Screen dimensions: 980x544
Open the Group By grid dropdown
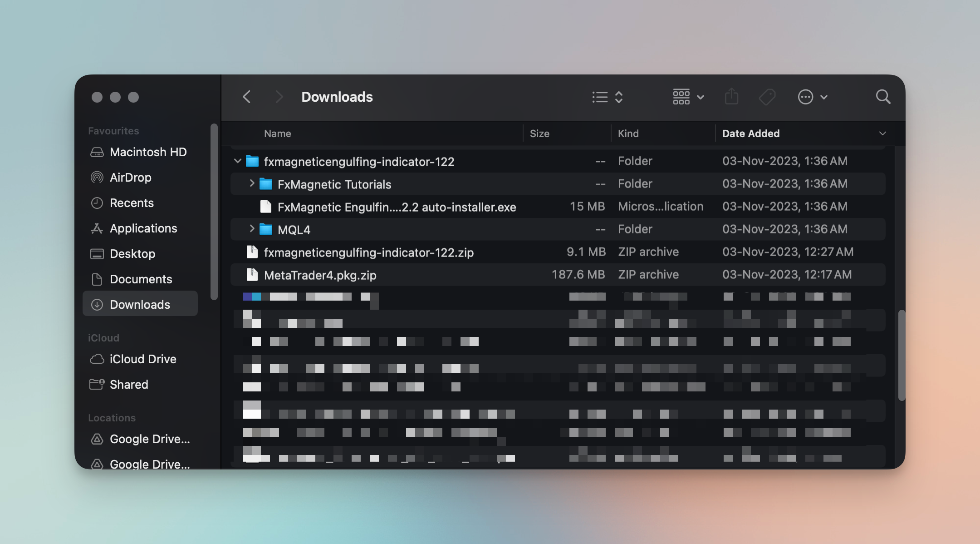pyautogui.click(x=688, y=97)
